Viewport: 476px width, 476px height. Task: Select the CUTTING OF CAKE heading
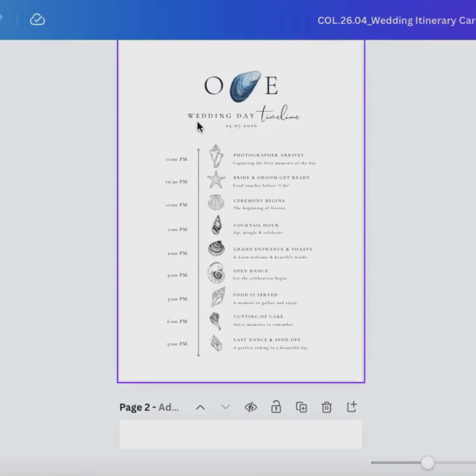(258, 316)
